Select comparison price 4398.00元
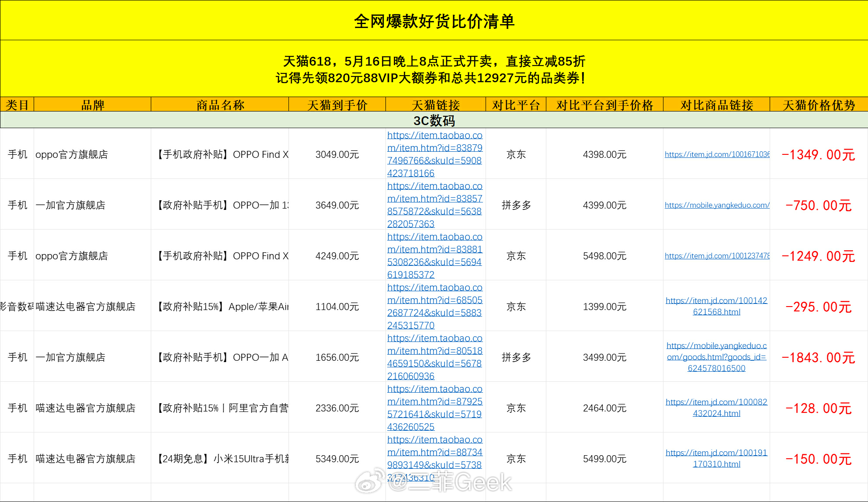 604,154
